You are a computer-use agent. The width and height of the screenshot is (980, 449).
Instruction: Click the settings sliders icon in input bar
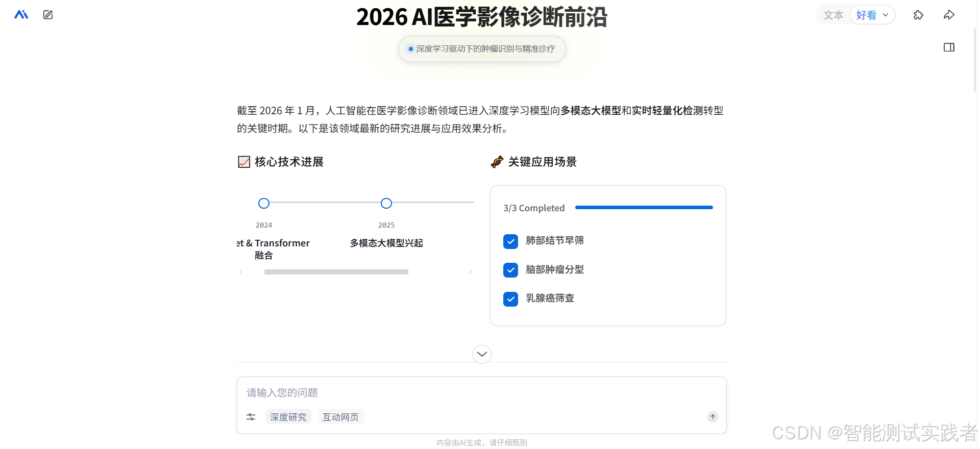(251, 417)
